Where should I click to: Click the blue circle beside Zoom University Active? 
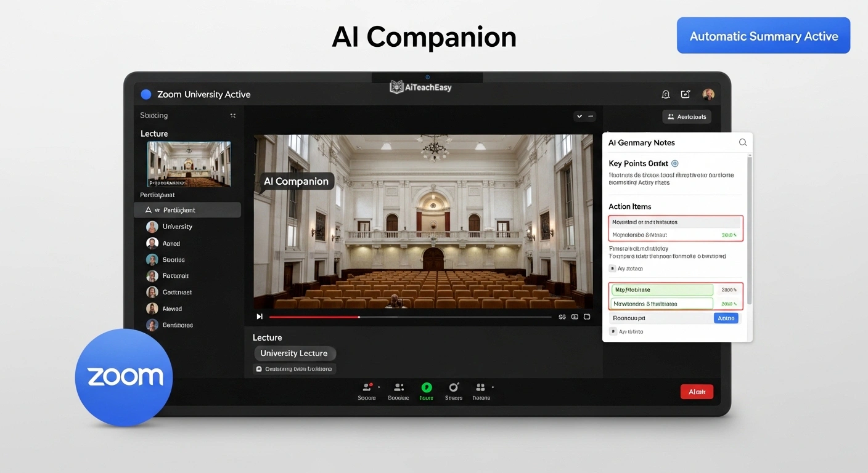point(146,94)
